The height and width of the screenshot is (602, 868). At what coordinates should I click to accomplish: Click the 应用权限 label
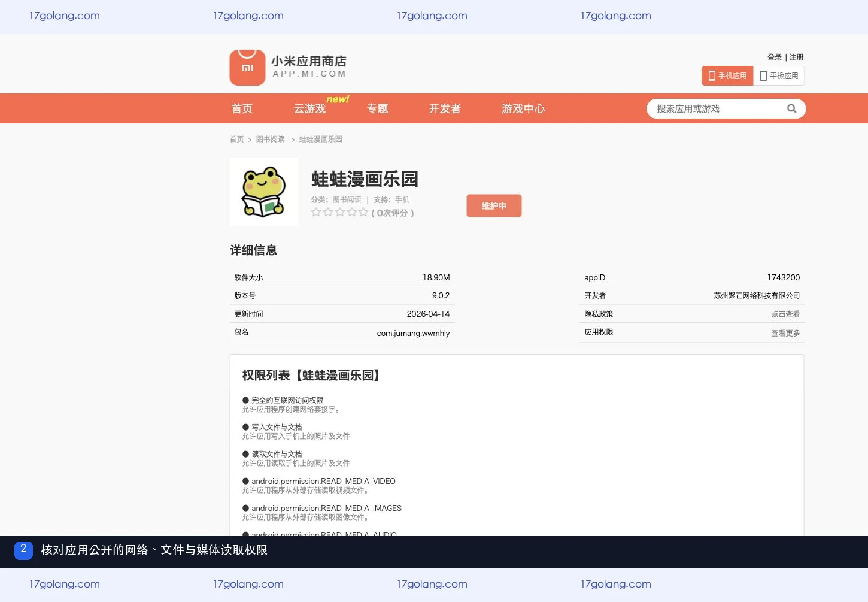click(x=599, y=332)
